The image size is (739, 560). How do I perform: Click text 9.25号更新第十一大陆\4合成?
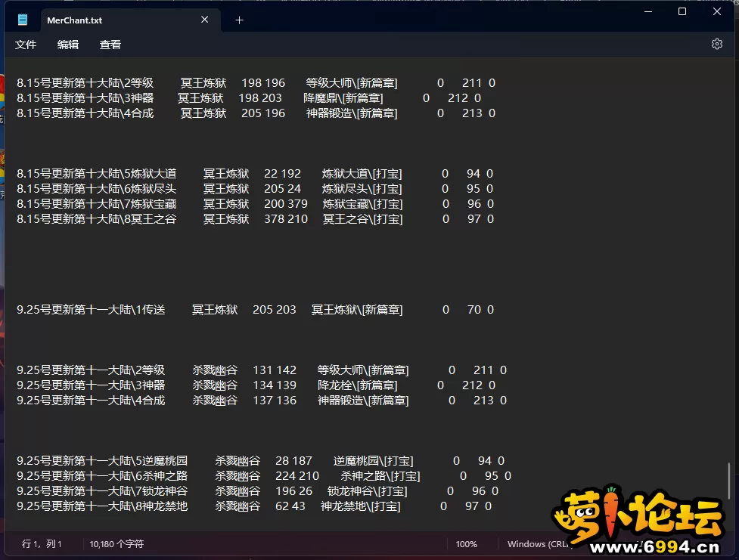pos(91,401)
